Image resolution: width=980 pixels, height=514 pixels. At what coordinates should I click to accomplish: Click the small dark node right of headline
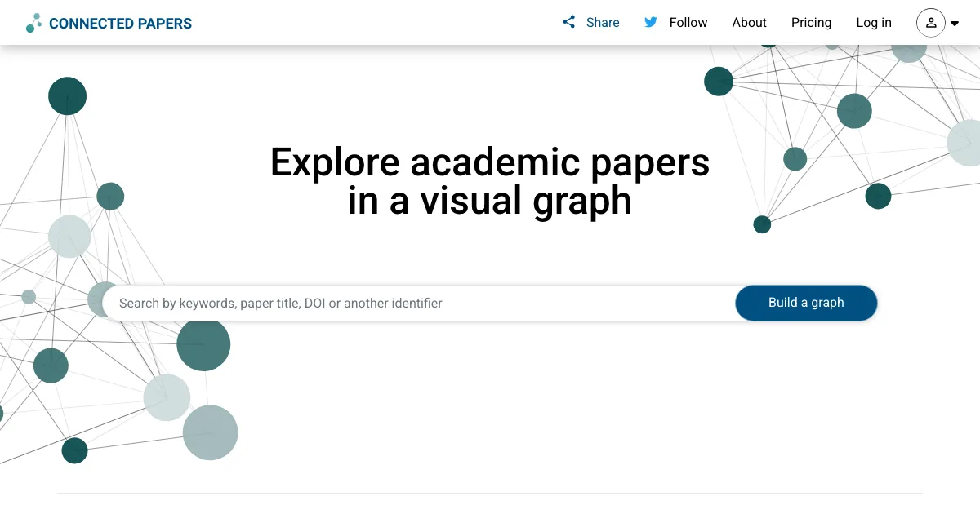click(x=762, y=224)
